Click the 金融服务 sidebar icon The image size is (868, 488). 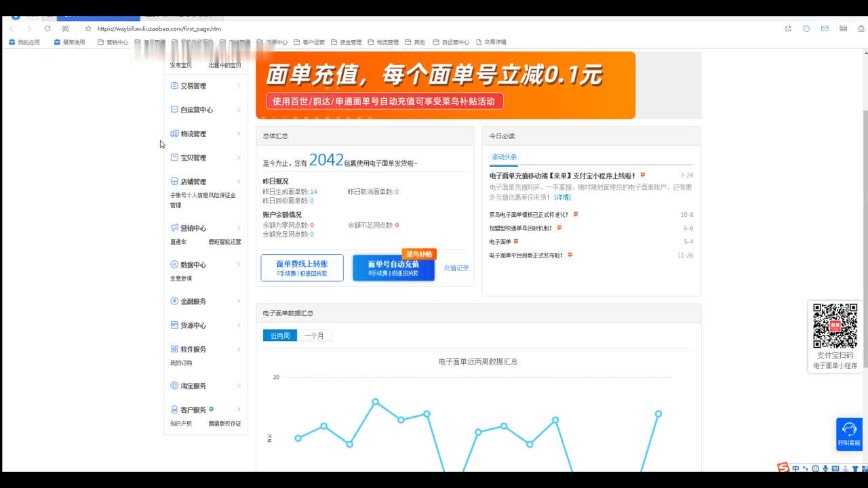pyautogui.click(x=174, y=302)
